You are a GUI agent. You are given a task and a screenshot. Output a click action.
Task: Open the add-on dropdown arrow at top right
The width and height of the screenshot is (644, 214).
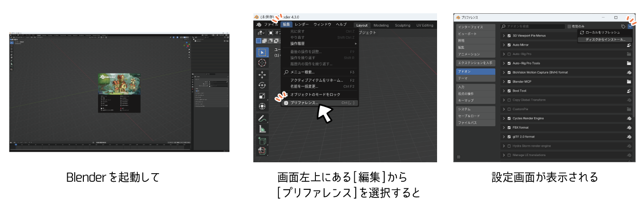630,27
